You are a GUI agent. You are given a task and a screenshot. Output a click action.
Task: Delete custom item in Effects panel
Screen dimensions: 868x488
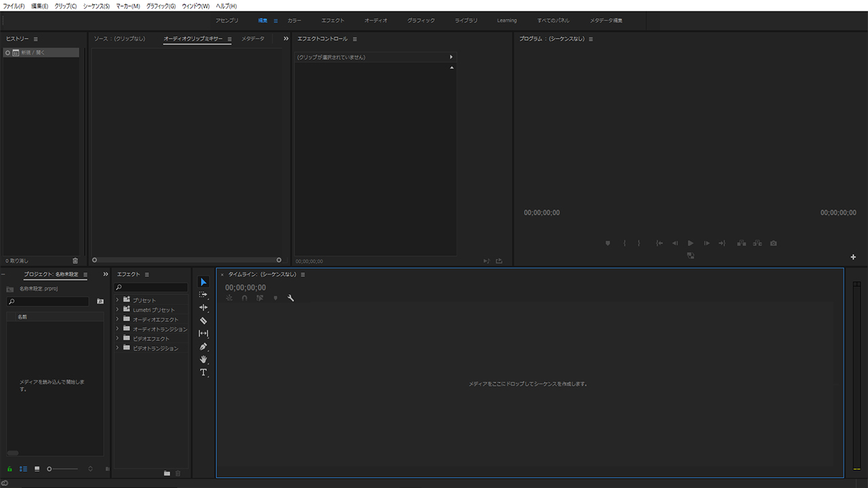click(178, 473)
